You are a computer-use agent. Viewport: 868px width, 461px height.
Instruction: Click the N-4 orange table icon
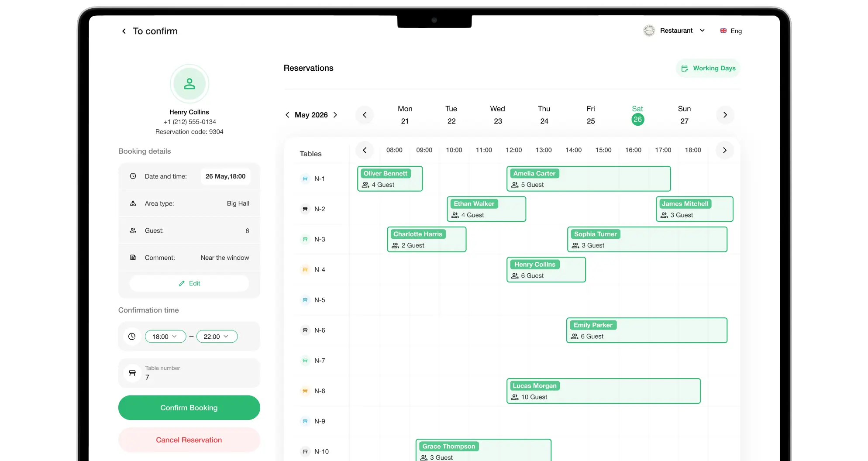tap(305, 270)
